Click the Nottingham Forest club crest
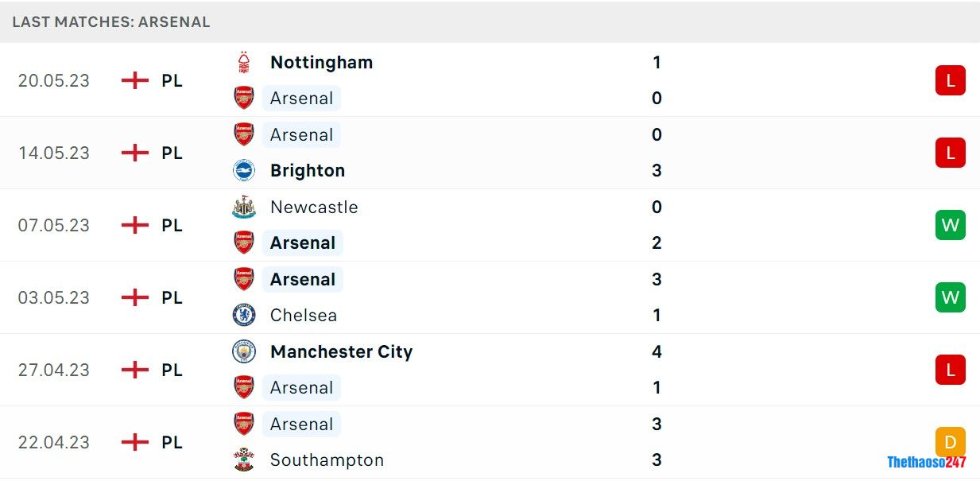The width and height of the screenshot is (980, 481). (x=243, y=62)
